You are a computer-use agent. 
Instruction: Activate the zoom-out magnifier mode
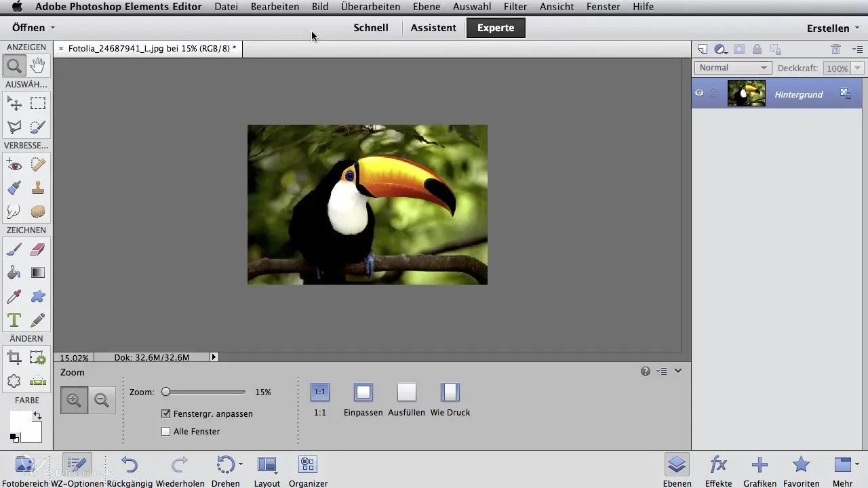102,400
